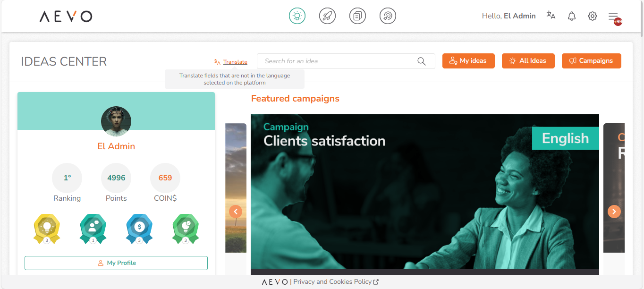Open the settings gear icon
644x289 pixels.
(x=593, y=16)
